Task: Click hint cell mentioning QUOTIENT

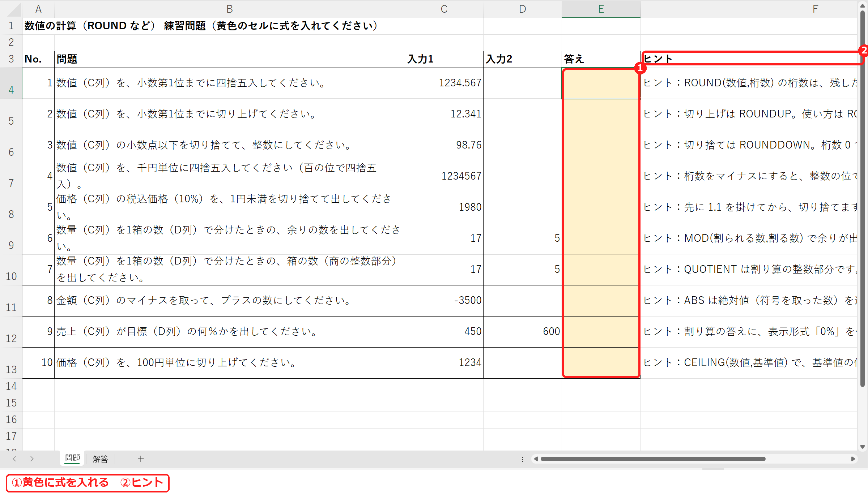Action: [x=749, y=270]
